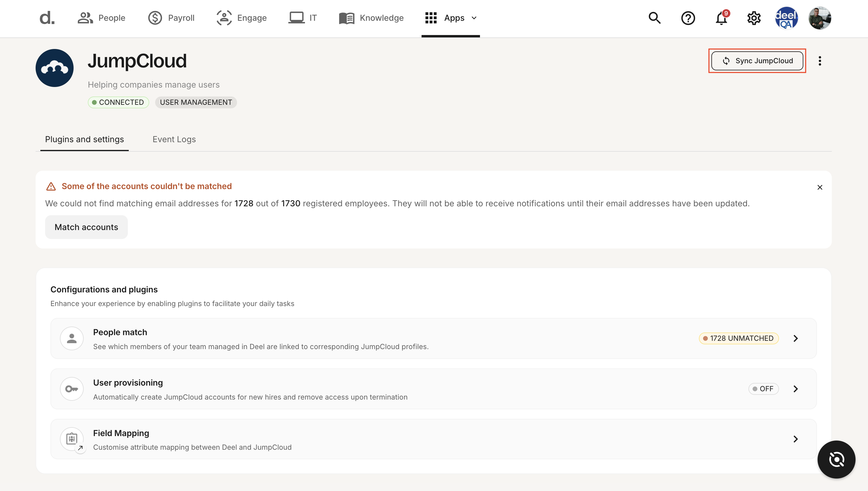Open notifications bell with 9 badge
This screenshot has height=491, width=868.
(x=721, y=18)
